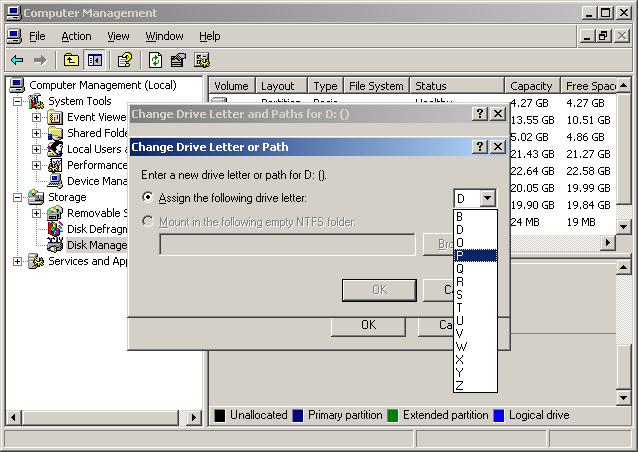Open the Action menu
This screenshot has width=638, height=452.
76,37
